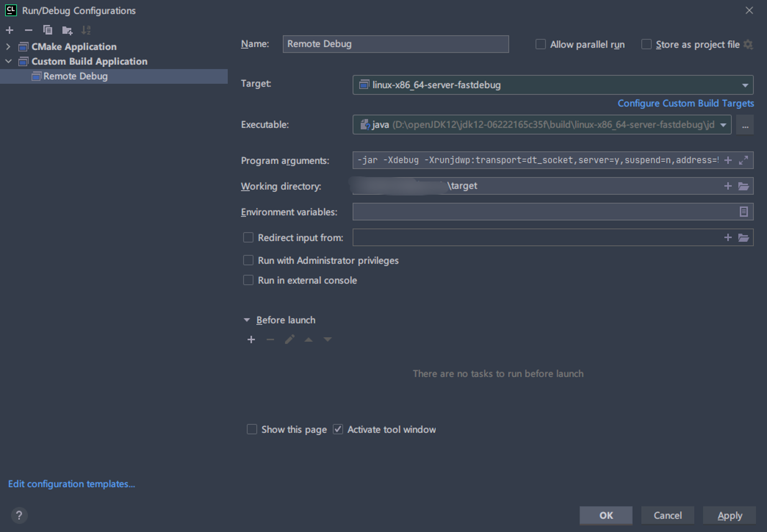The height and width of the screenshot is (532, 767).
Task: Check Show this page
Action: tap(252, 429)
